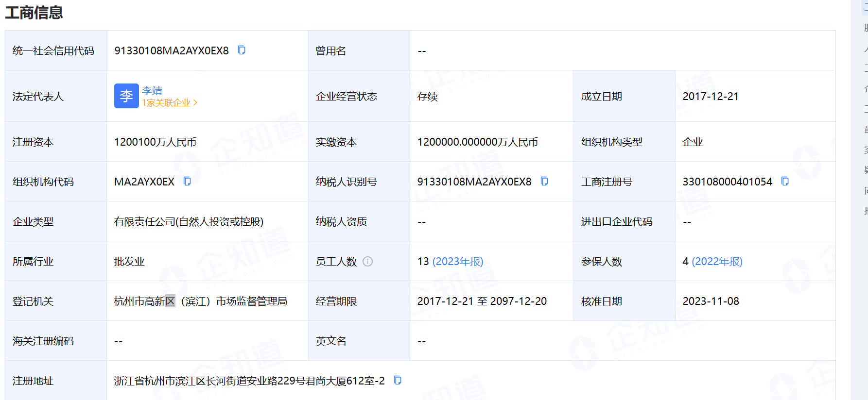The width and height of the screenshot is (868, 400).
Task: Select business term 2017-12-21 至 2097-12-20
Action: pyautogui.click(x=482, y=301)
